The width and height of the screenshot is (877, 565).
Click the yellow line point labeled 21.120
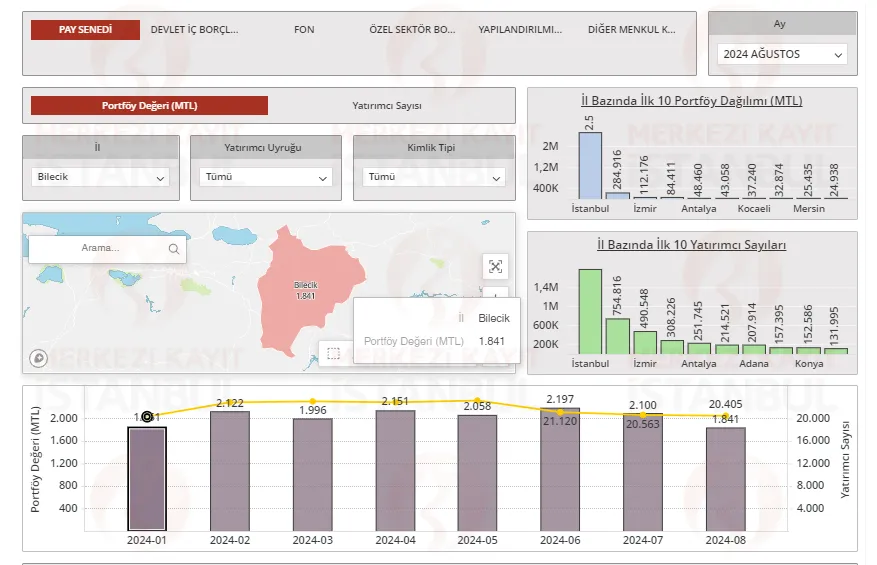560,412
